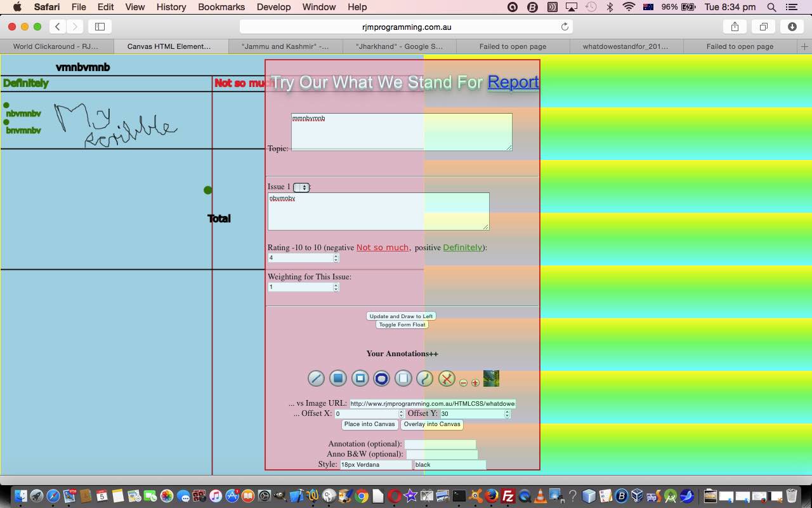Viewport: 812px width, 508px height.
Task: Open Notification Center icon
Action: click(x=792, y=7)
